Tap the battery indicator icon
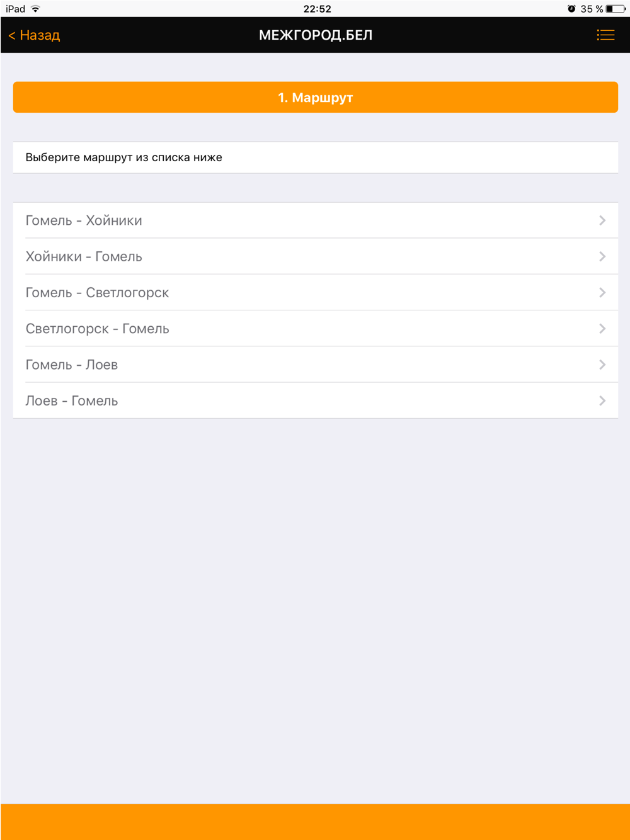630x840 pixels. click(x=616, y=9)
